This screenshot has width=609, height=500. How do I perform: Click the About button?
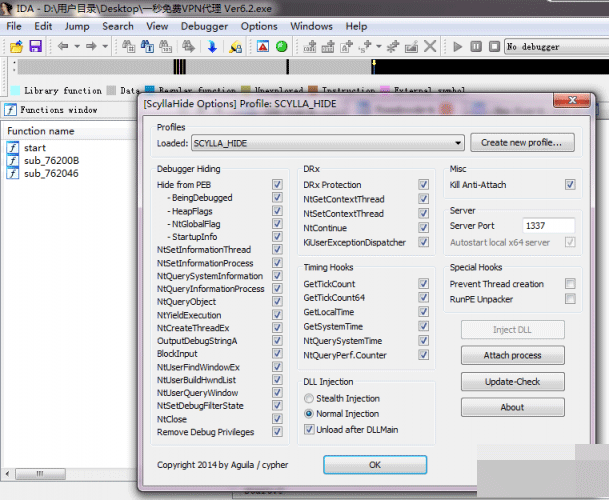[x=513, y=407]
